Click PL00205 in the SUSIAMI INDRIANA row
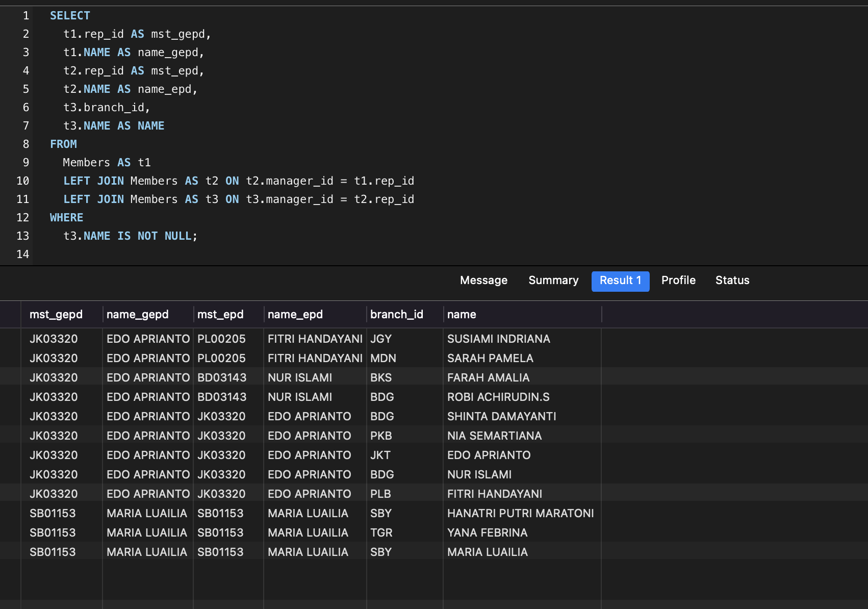The width and height of the screenshot is (868, 609). (221, 339)
